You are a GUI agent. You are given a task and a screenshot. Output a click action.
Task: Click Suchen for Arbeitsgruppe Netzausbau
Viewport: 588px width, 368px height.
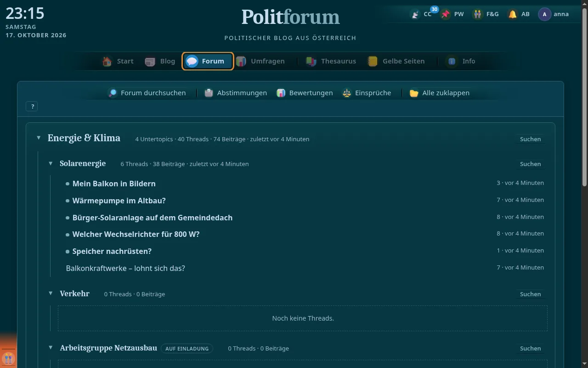pos(530,348)
